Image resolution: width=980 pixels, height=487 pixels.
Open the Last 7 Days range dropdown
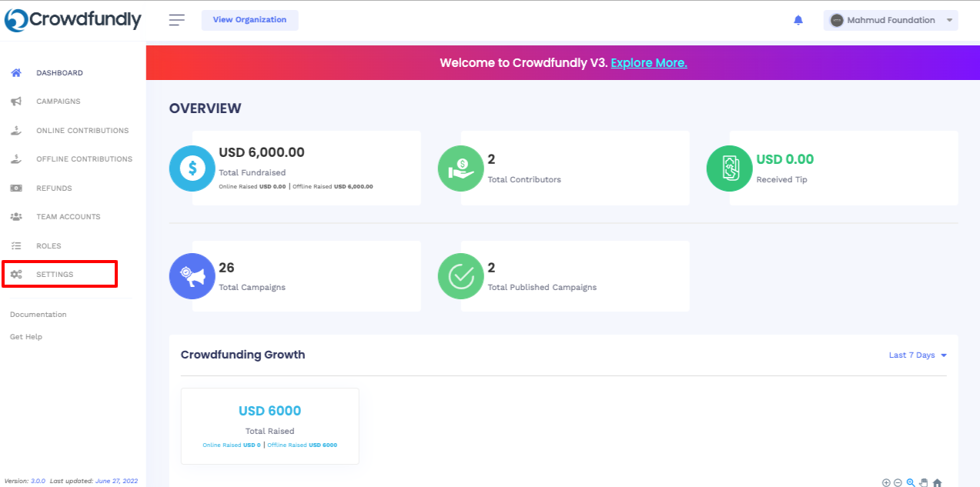click(x=918, y=355)
